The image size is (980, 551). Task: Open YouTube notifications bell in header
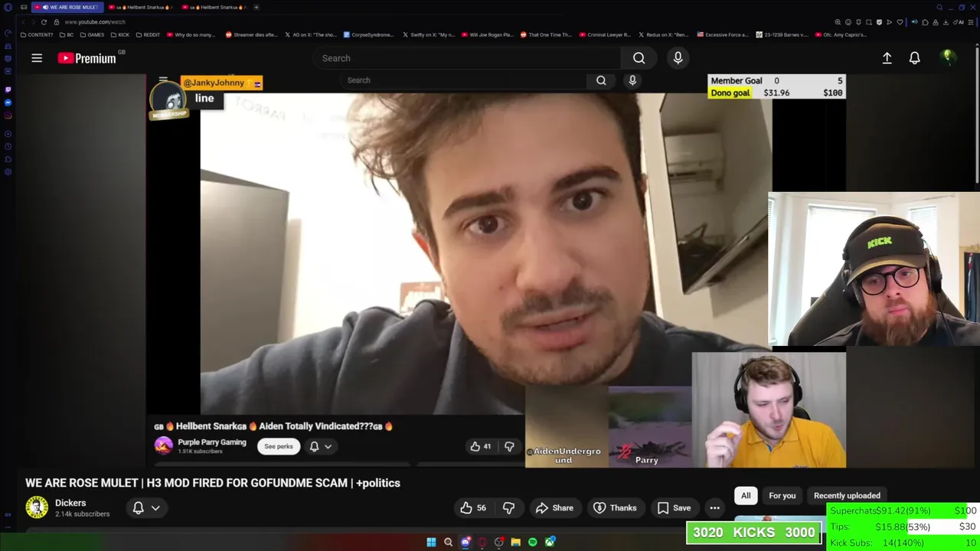point(914,58)
